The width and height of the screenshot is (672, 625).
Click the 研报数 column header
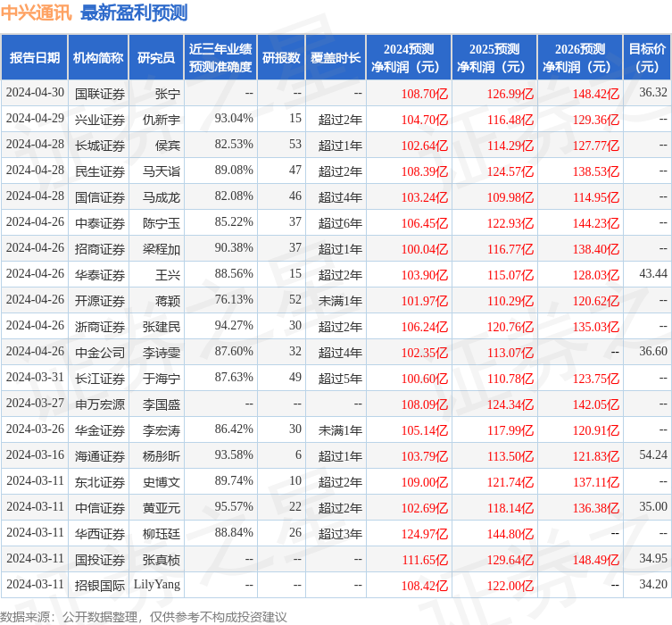281,57
